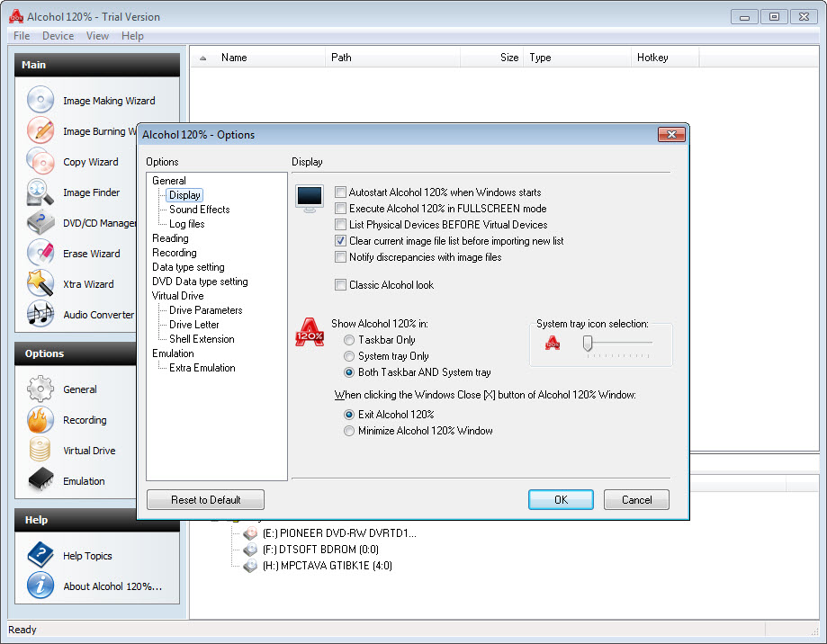Image resolution: width=827 pixels, height=644 pixels.
Task: Open Emulation options chip icon
Action: pyautogui.click(x=40, y=480)
